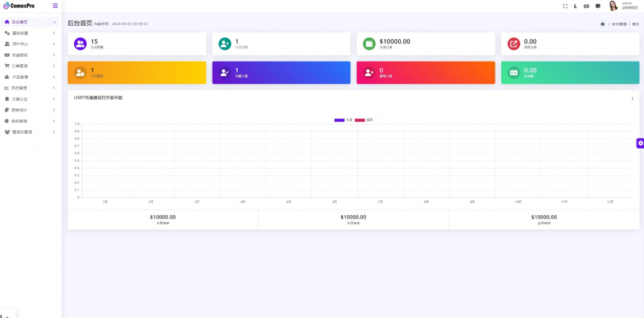This screenshot has height=318, width=644.
Task: Expand the 系统管理 menu chevron
Action: coord(54,121)
